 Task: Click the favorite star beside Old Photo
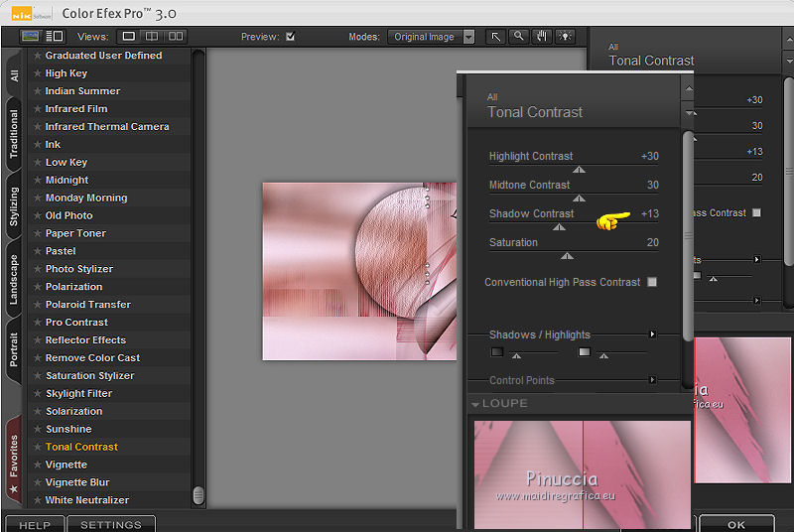[37, 215]
